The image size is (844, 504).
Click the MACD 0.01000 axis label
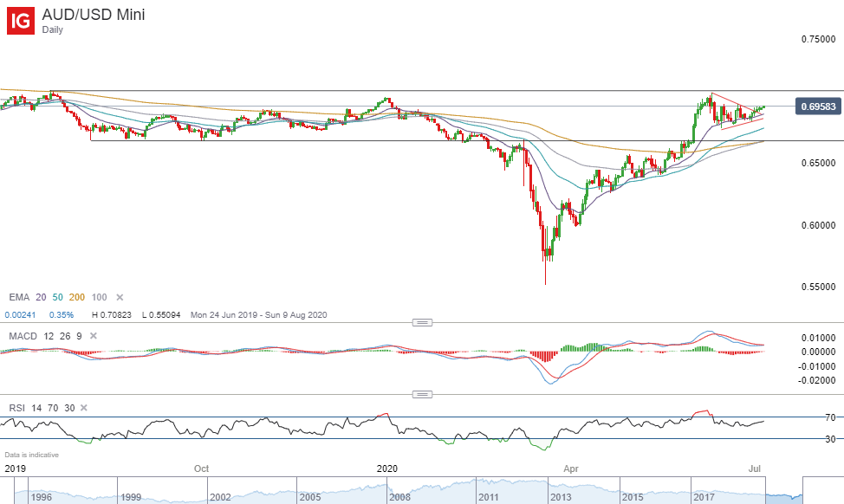click(818, 338)
